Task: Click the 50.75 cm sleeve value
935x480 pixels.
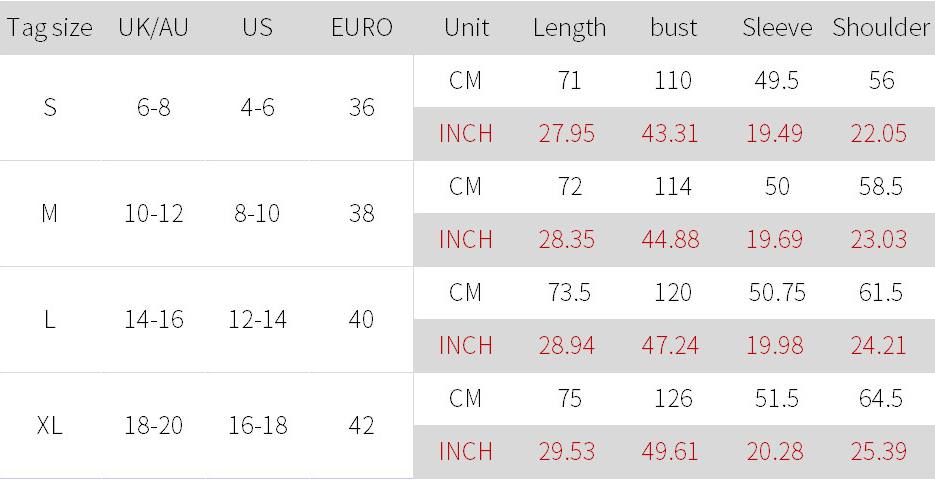Action: click(x=777, y=293)
